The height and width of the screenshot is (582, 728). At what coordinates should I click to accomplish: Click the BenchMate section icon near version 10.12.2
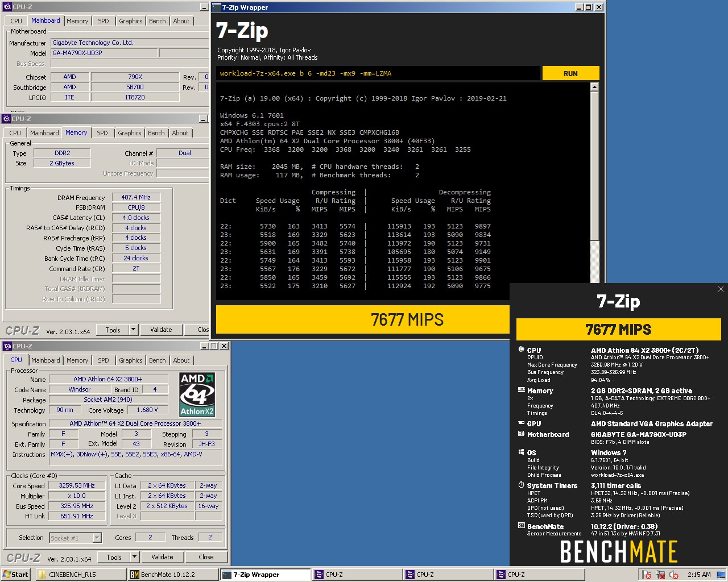[x=521, y=526]
